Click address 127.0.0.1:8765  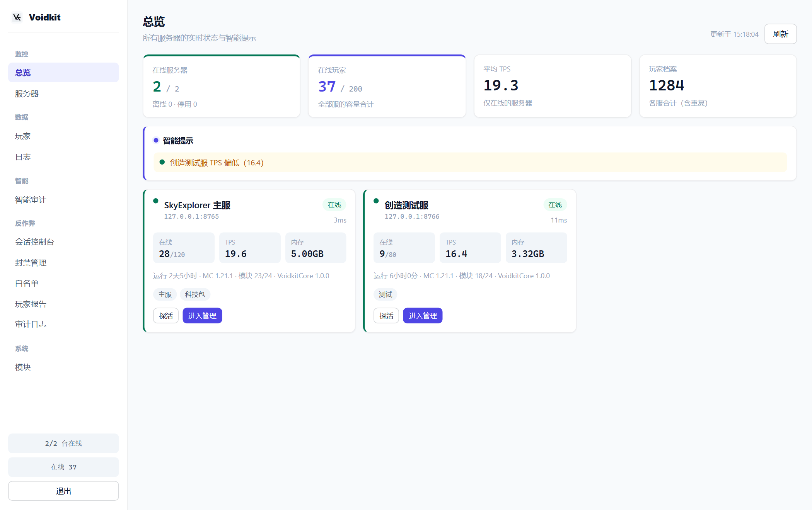[191, 216]
